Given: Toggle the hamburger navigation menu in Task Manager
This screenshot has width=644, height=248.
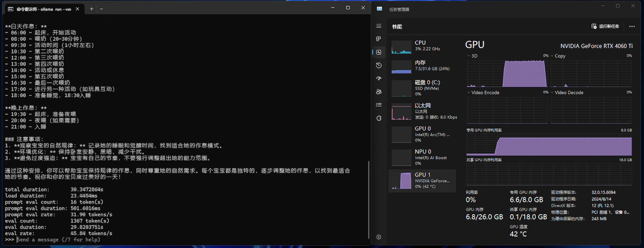Looking at the screenshot, I should pyautogui.click(x=378, y=26).
